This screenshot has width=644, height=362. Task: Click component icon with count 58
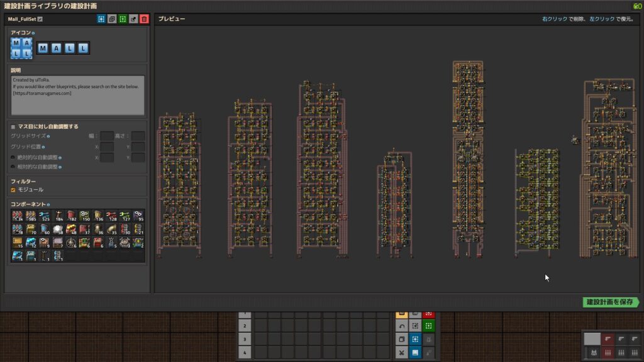(x=58, y=229)
